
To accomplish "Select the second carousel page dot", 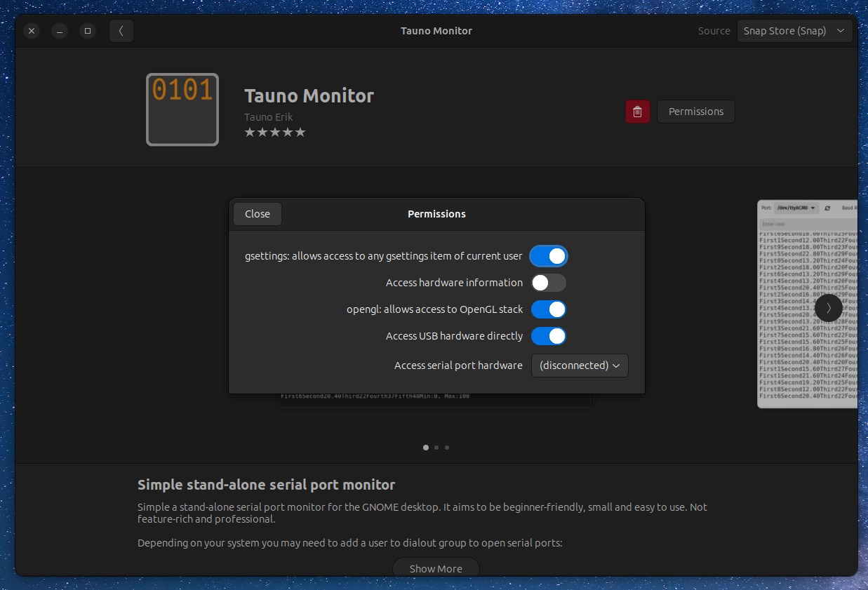I will pyautogui.click(x=436, y=447).
